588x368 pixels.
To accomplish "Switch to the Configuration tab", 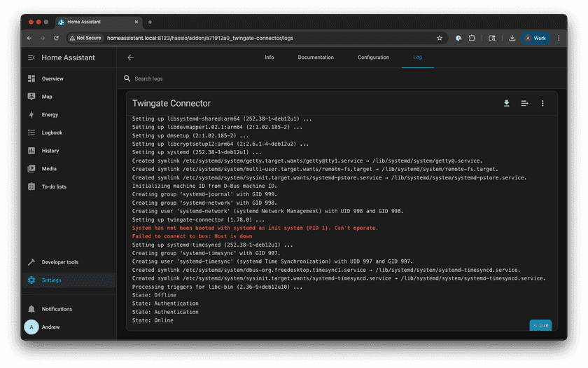I will [373, 57].
